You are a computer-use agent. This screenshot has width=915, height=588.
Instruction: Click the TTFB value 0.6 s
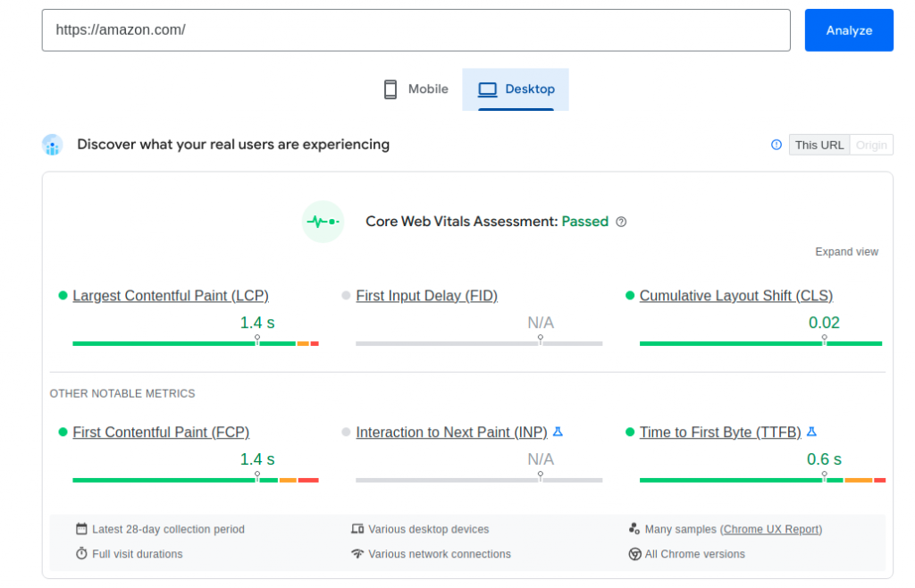(824, 459)
